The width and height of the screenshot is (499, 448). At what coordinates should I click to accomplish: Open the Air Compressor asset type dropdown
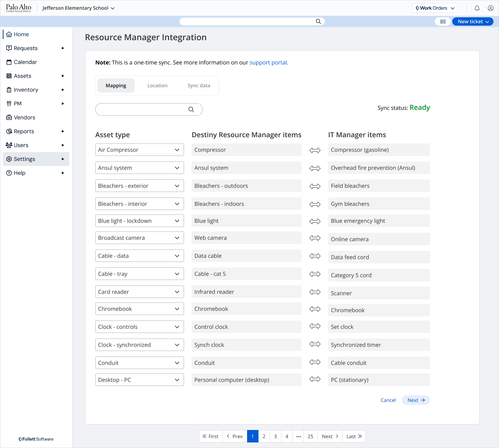pos(139,150)
